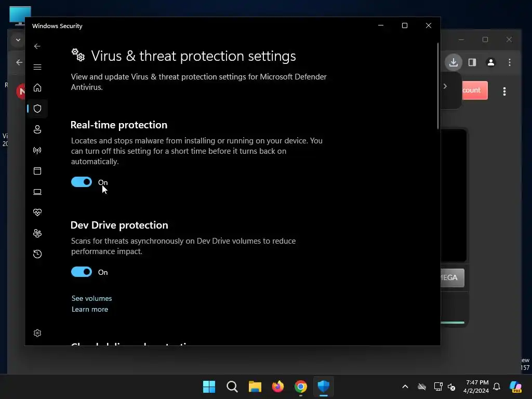The height and width of the screenshot is (399, 532).
Task: Select Virus & threat protection shield icon
Action: [37, 109]
